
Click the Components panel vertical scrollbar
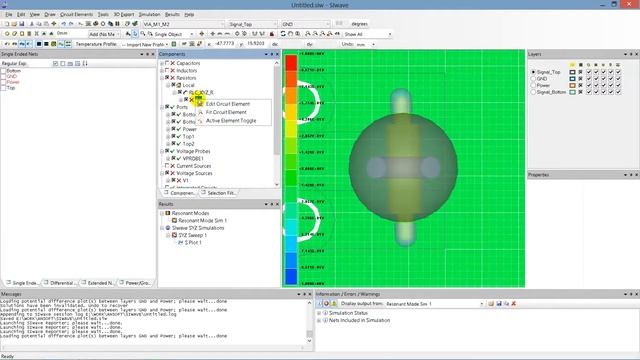click(277, 124)
